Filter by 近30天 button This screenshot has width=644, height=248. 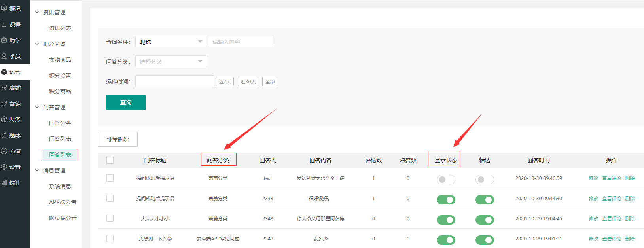click(248, 81)
